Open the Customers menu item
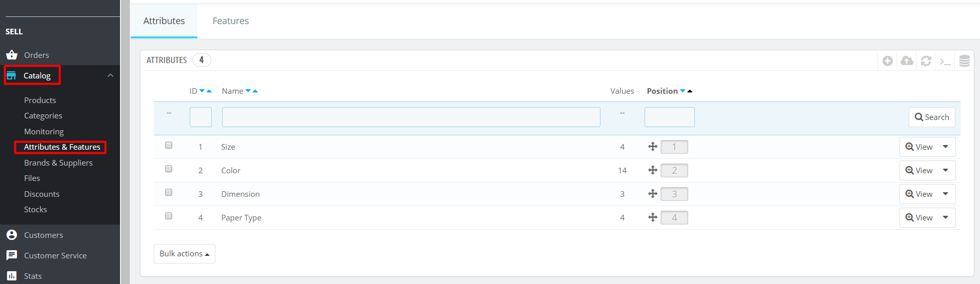 [44, 235]
